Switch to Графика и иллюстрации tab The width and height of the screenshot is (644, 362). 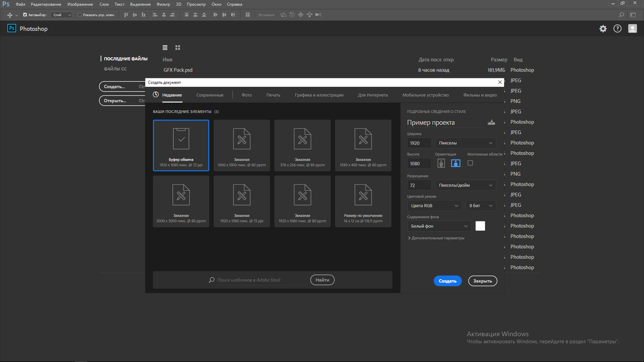pyautogui.click(x=319, y=95)
